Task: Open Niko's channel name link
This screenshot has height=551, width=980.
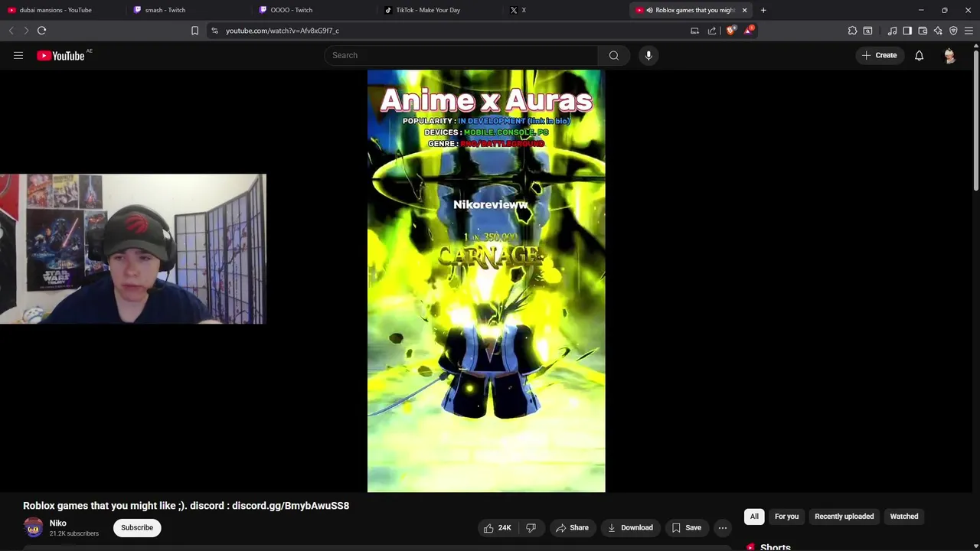Action: pyautogui.click(x=58, y=523)
